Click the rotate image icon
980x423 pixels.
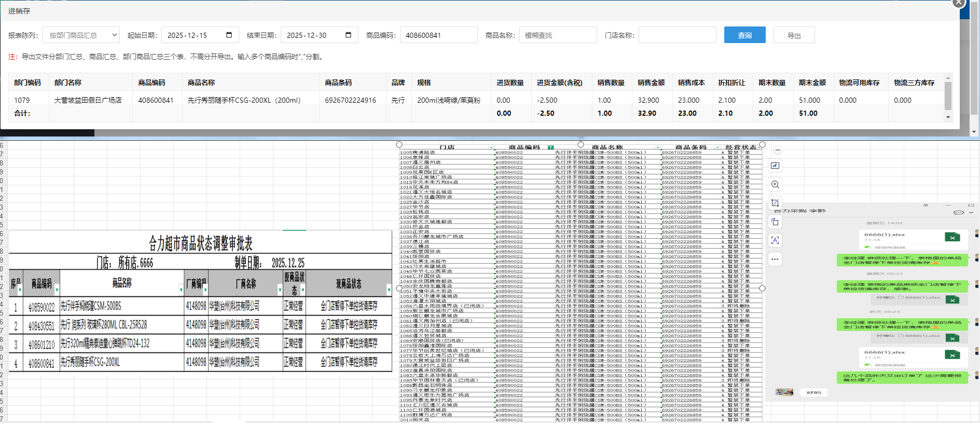click(x=775, y=222)
